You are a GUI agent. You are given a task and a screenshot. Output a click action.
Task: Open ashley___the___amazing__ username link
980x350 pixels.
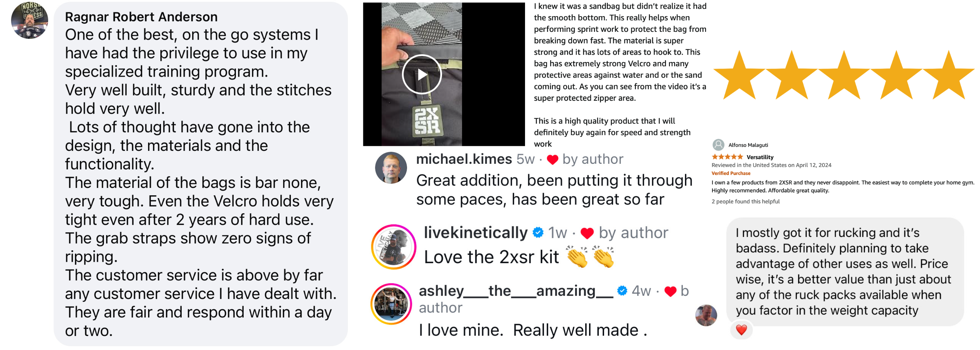pos(516,291)
